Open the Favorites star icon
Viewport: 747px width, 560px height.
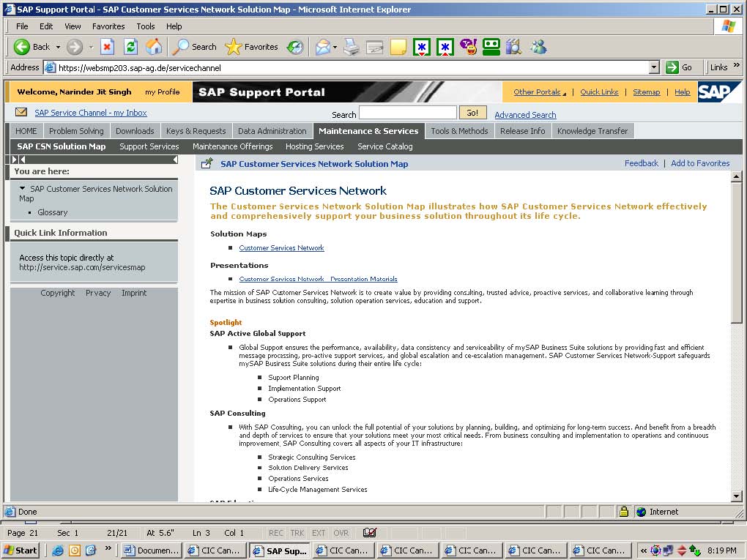click(233, 47)
